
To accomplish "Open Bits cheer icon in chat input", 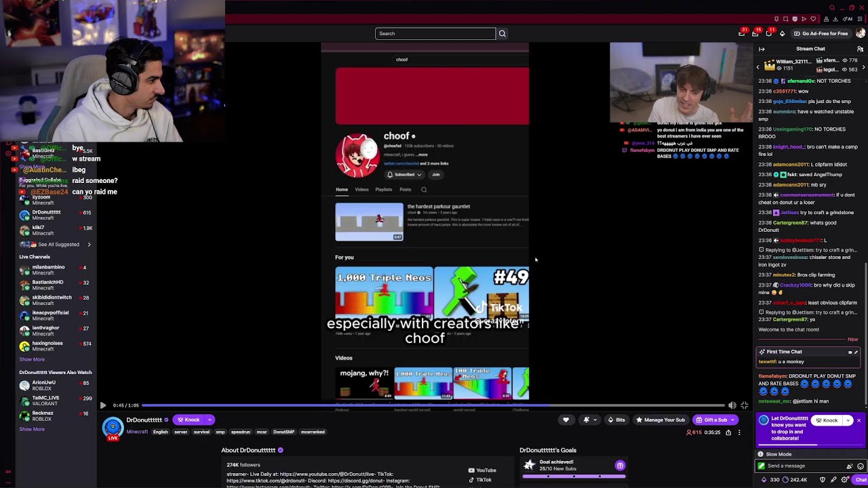I will 850,466.
